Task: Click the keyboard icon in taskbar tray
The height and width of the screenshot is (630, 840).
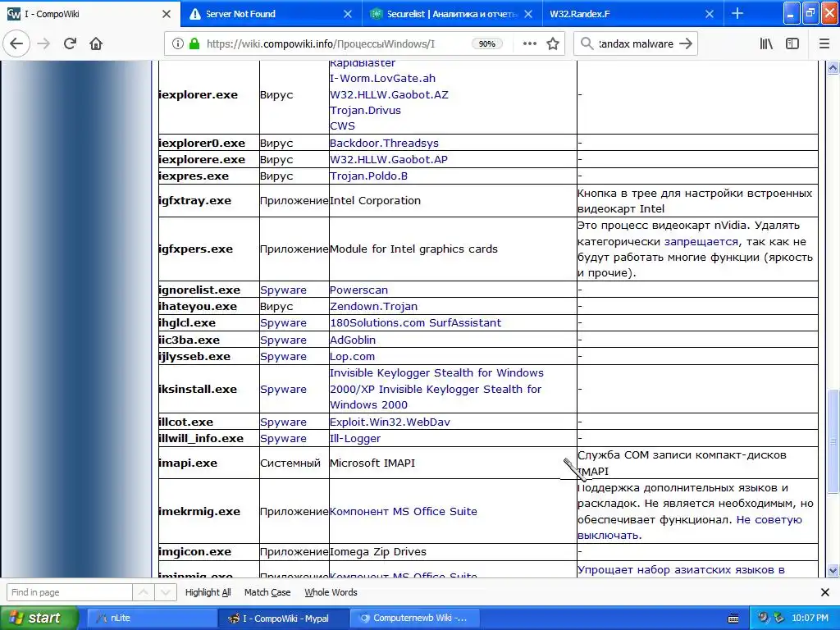Action: pyautogui.click(x=733, y=619)
